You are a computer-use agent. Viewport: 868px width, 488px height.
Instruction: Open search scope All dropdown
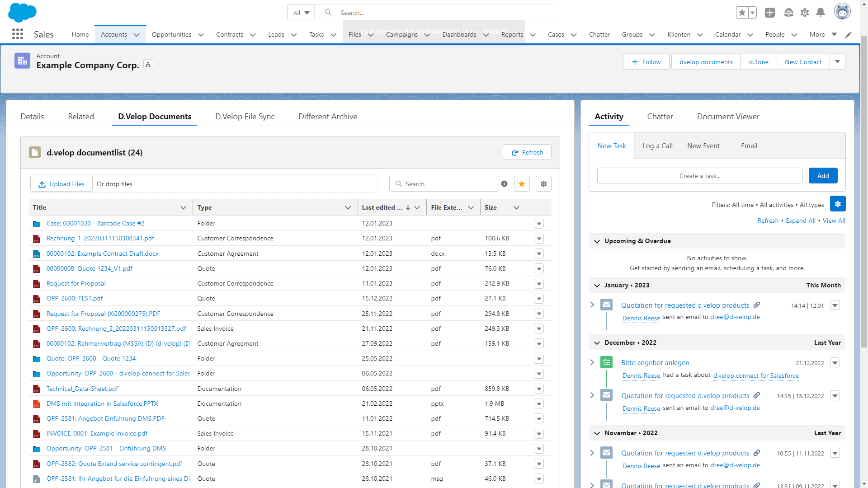(x=301, y=13)
